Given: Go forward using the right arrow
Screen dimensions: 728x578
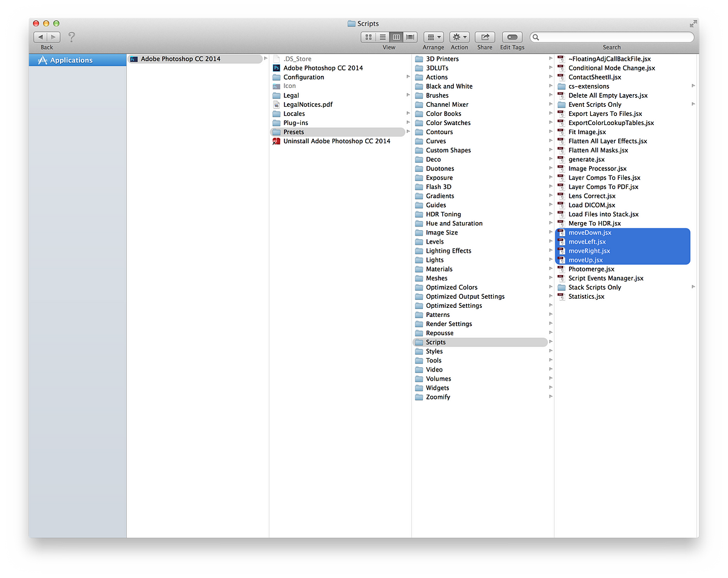Looking at the screenshot, I should pos(53,37).
